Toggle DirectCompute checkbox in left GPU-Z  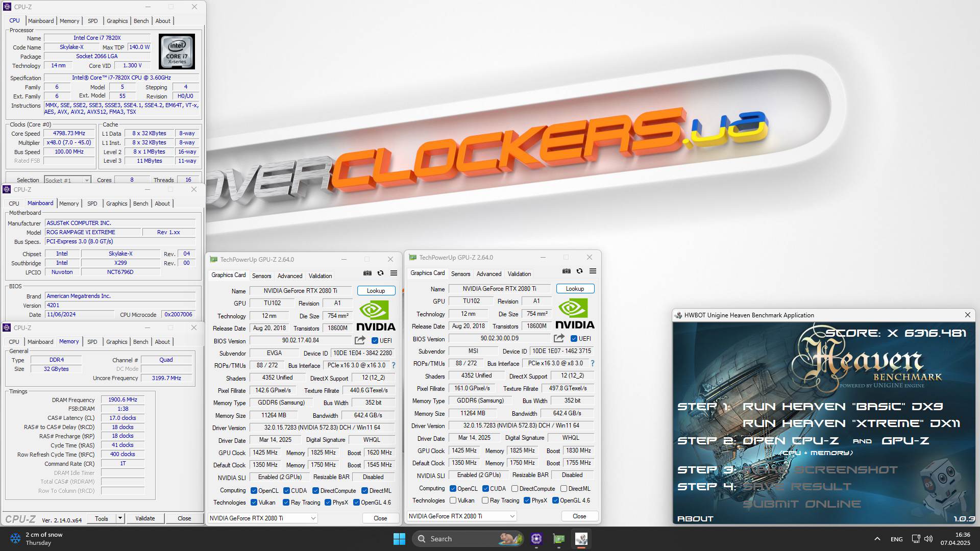[315, 491]
